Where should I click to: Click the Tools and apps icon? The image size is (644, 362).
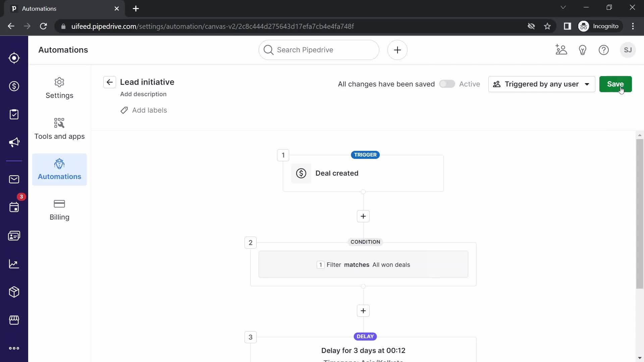click(x=59, y=122)
